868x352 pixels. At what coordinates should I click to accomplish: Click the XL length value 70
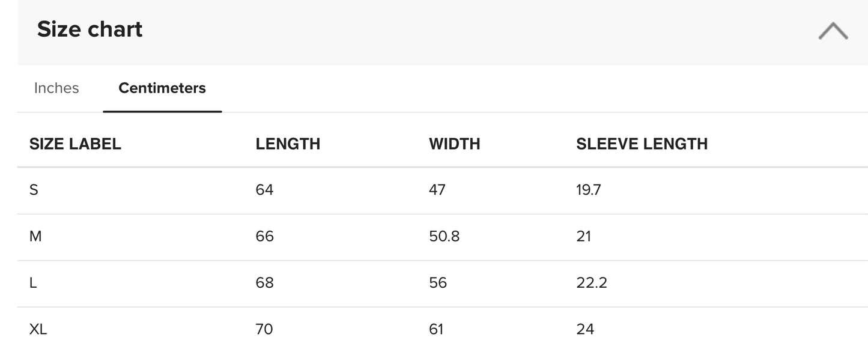coord(264,329)
